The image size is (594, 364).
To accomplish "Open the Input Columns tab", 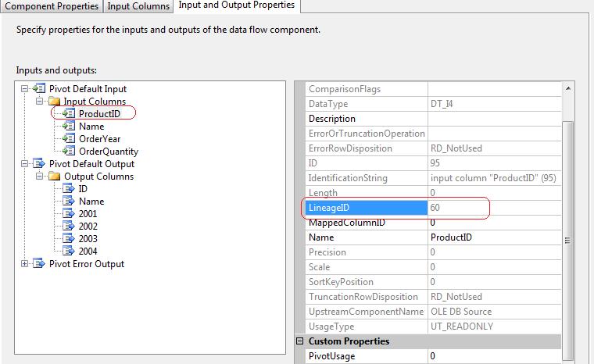I will click(138, 6).
